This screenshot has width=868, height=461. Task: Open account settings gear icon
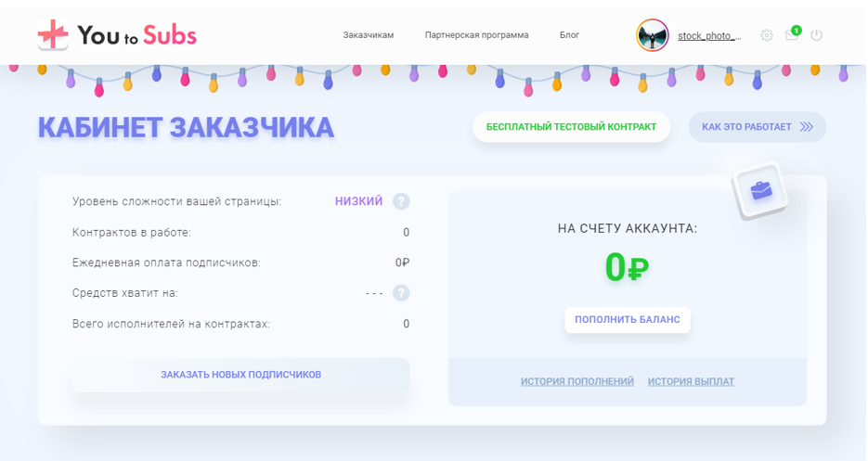pyautogui.click(x=767, y=35)
